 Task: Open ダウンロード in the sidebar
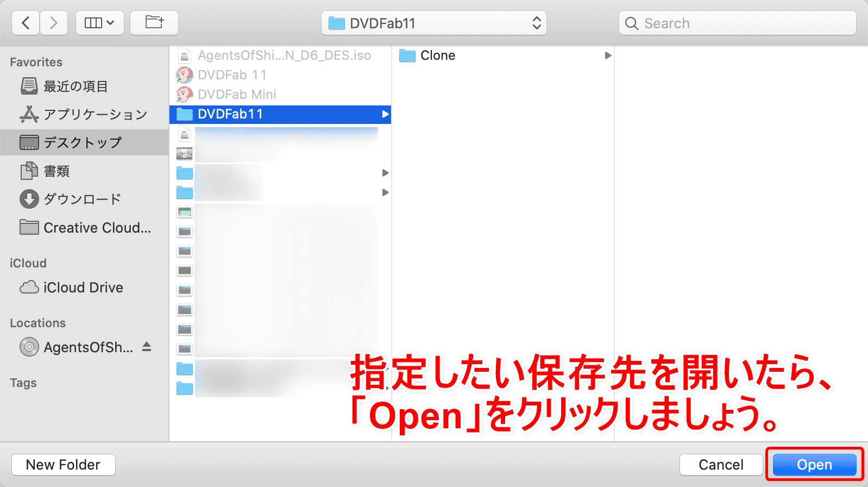pos(84,199)
